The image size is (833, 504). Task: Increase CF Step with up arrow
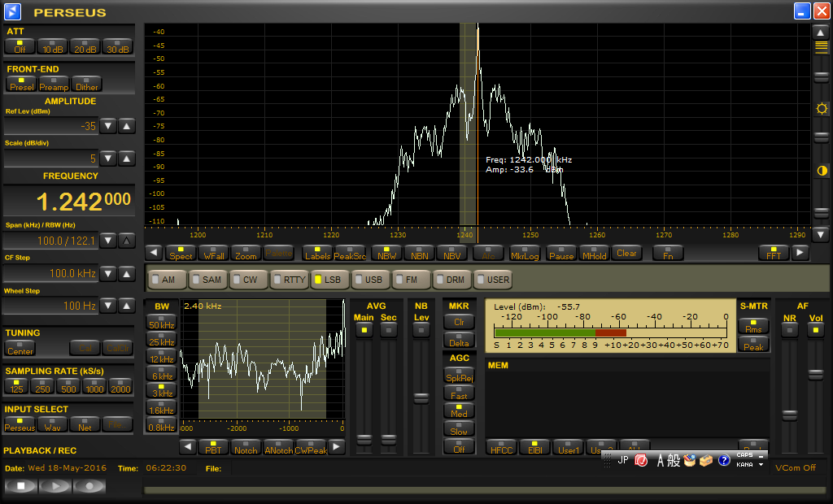click(126, 273)
